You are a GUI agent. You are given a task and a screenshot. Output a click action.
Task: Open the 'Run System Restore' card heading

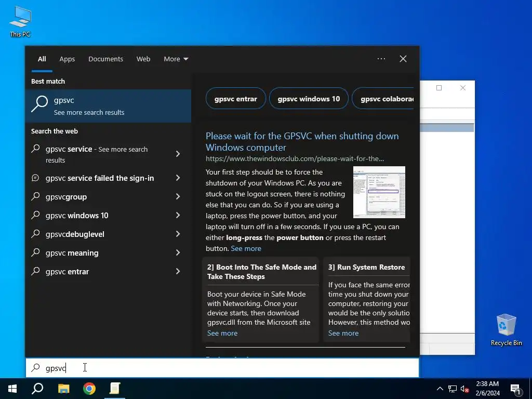pos(366,267)
